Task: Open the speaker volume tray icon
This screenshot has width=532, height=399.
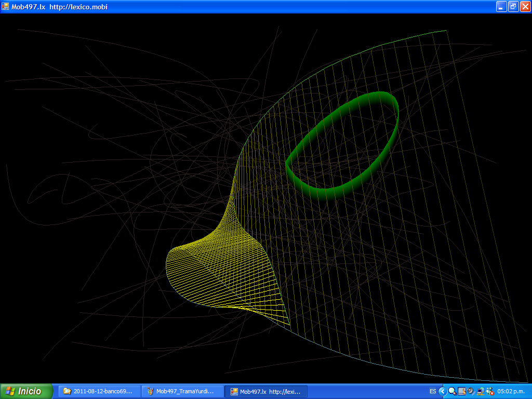Action: (x=471, y=391)
